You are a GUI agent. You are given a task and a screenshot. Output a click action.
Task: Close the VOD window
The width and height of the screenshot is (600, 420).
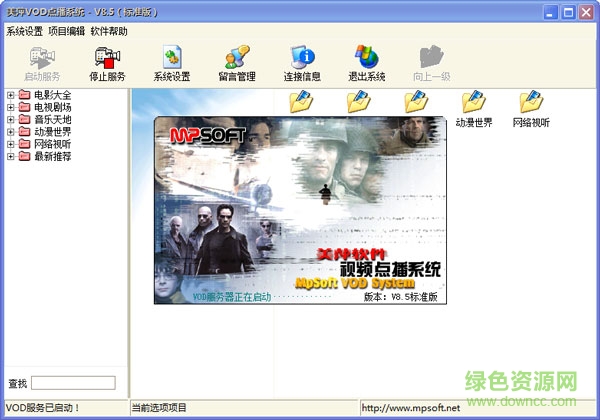coord(586,13)
